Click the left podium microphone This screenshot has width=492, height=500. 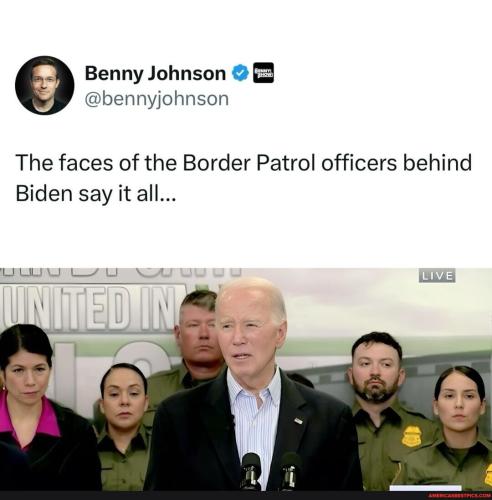coord(251,471)
